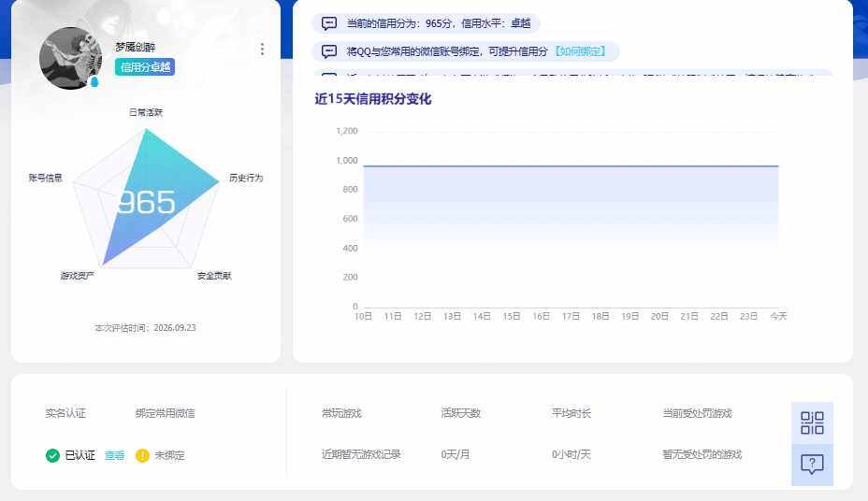This screenshot has height=501, width=868.
Task: Click the 查看 link next to 已认证
Action: click(x=115, y=455)
